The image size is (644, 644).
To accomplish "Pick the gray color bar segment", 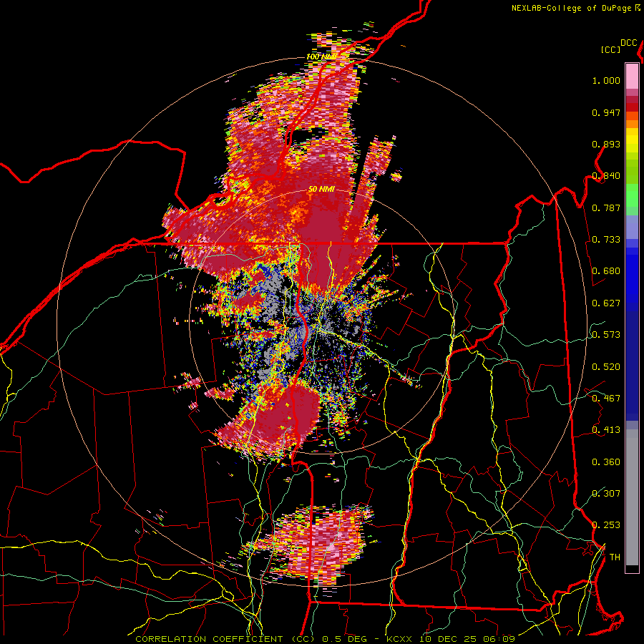I will 632,497.
